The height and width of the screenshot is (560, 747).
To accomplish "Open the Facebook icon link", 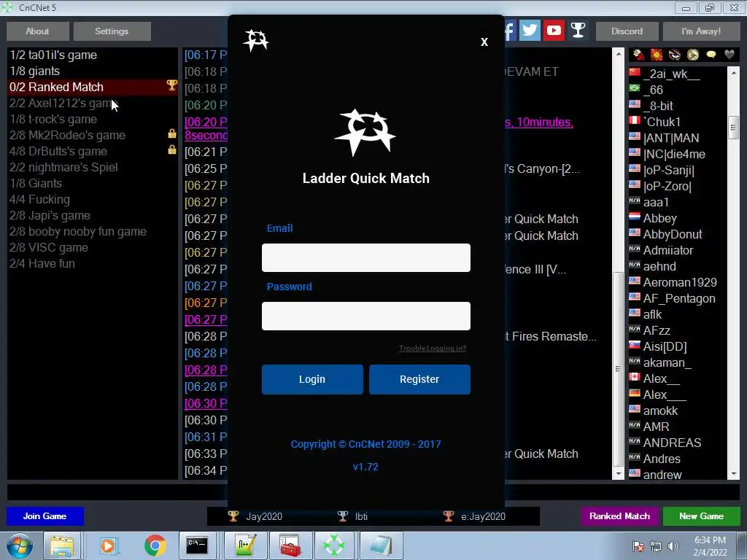I will click(510, 31).
